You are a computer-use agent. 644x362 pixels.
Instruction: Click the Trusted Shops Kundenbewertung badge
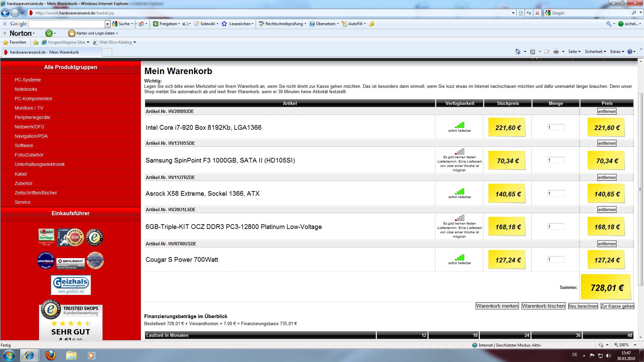(71, 320)
